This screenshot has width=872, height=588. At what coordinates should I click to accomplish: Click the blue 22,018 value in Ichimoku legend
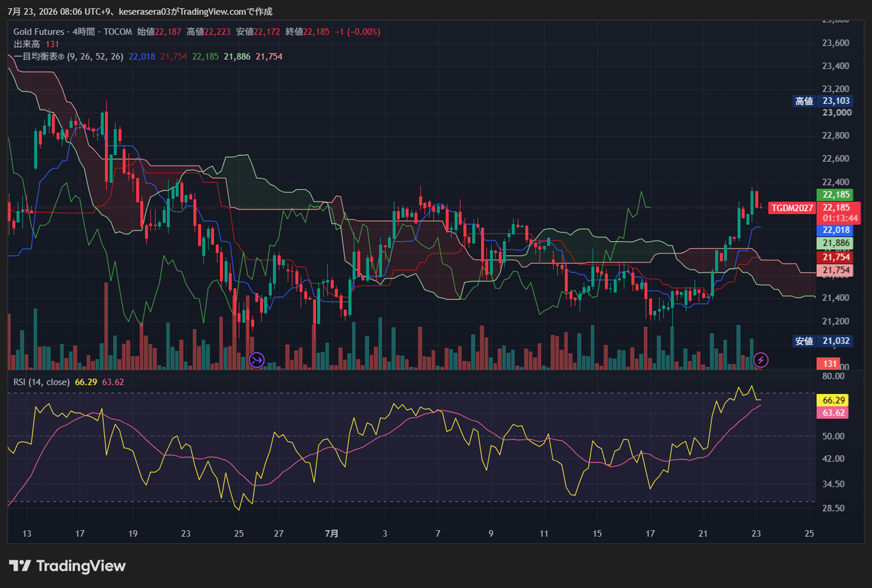point(142,57)
